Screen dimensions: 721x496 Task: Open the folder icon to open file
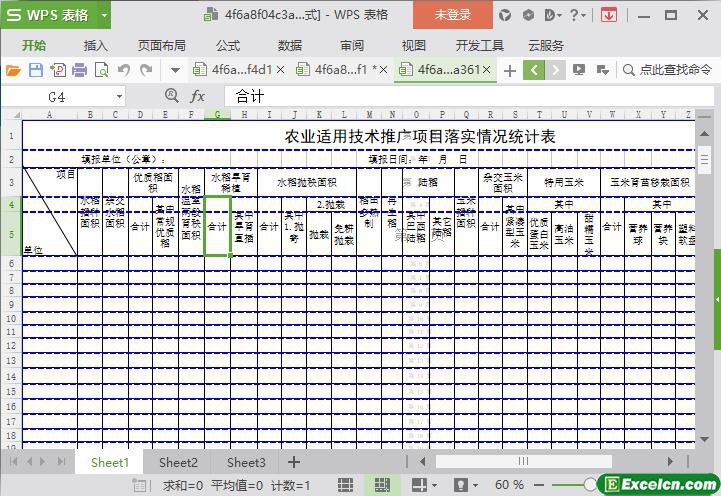click(x=13, y=70)
